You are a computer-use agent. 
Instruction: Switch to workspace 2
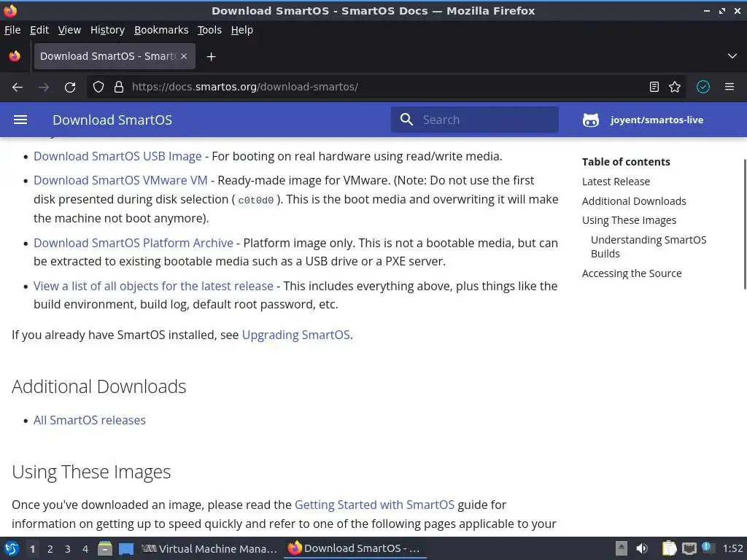[50, 549]
